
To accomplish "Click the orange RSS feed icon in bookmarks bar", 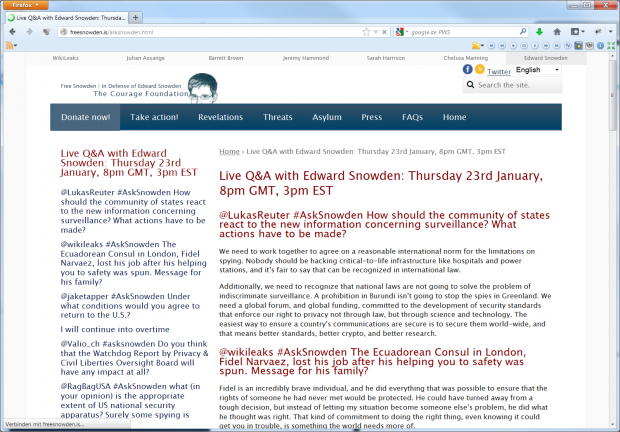I will point(9,46).
